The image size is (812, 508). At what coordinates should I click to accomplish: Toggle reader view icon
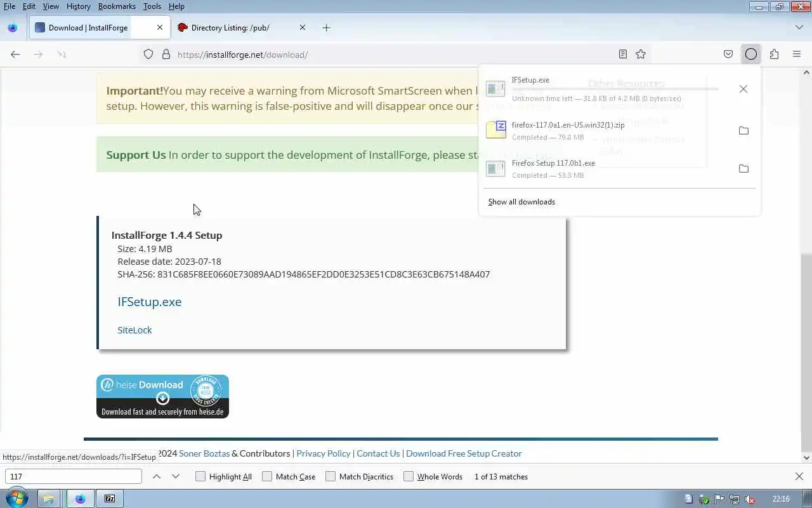tap(623, 55)
